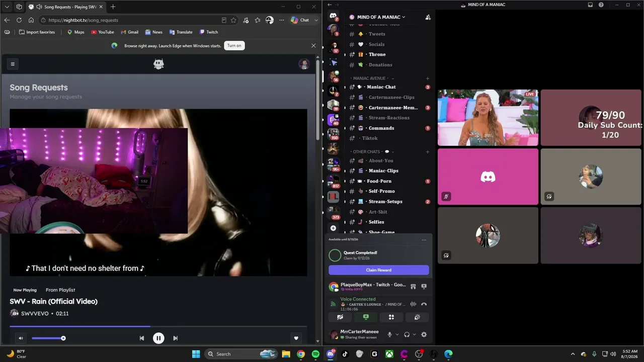644x362 pixels.
Task: Invite people to the Discord server
Action: [428, 17]
